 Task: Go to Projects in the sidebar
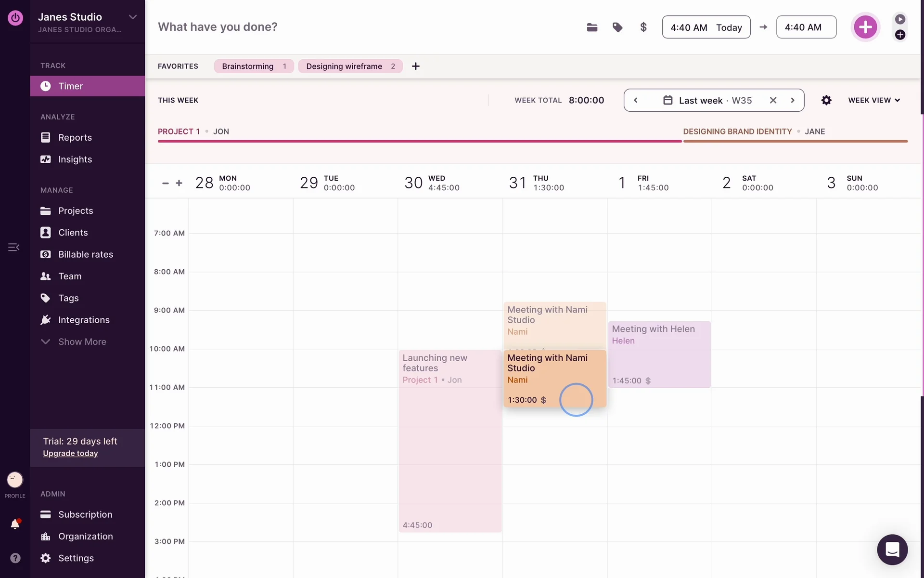point(76,210)
